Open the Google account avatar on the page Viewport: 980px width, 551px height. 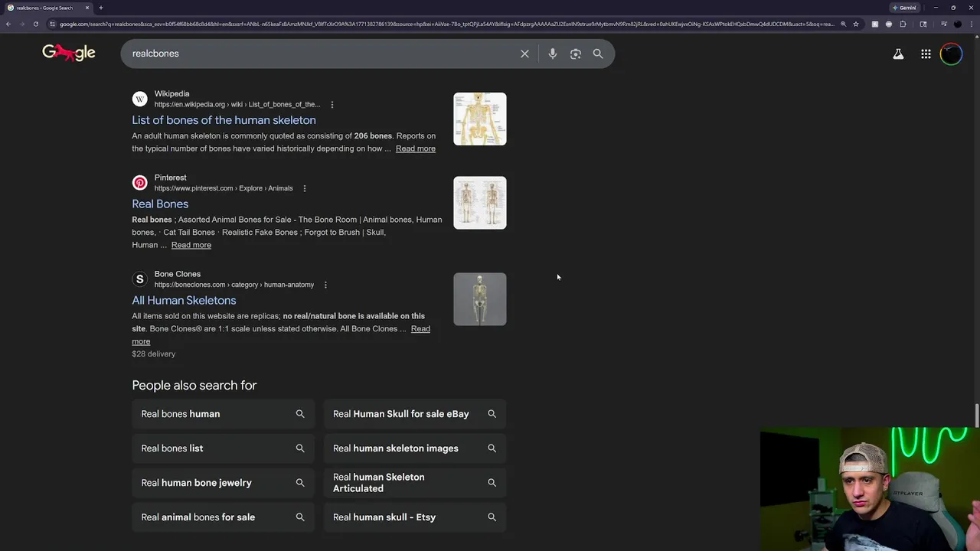[x=951, y=54]
